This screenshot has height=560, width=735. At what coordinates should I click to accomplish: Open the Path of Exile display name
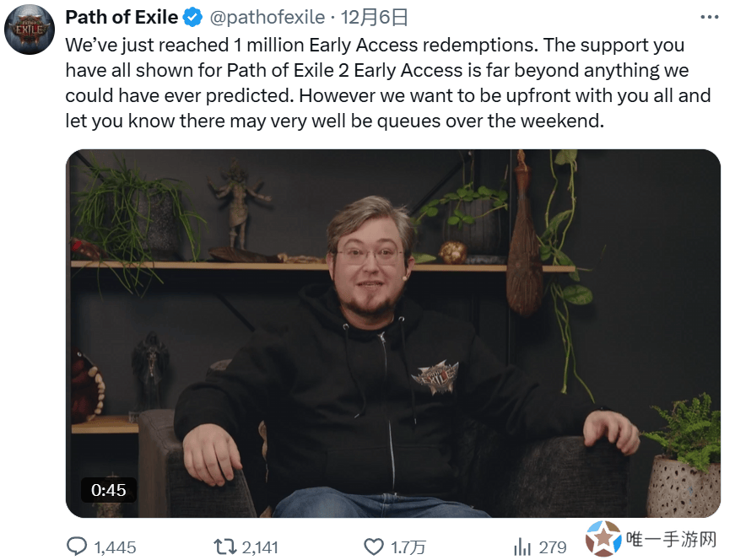[x=122, y=18]
